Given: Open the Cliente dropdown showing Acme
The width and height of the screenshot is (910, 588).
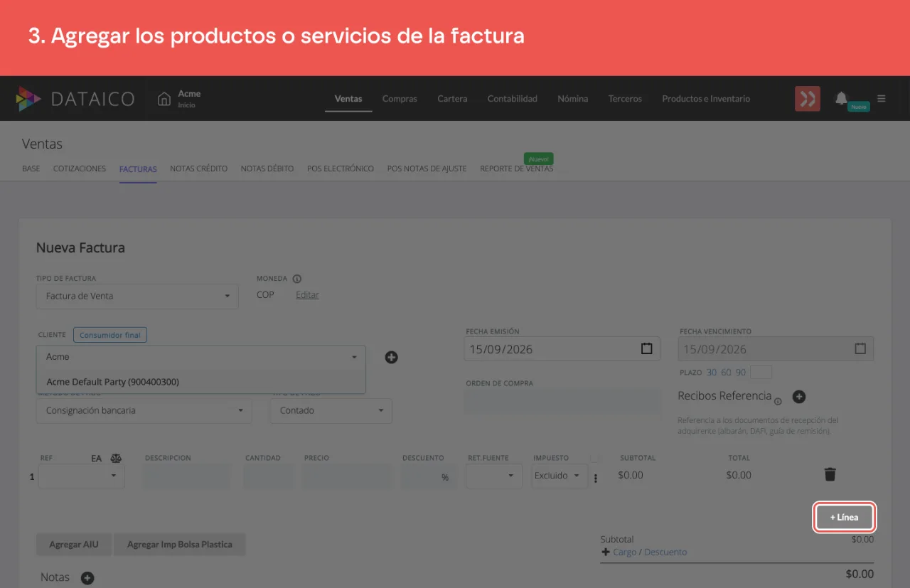Looking at the screenshot, I should [201, 357].
